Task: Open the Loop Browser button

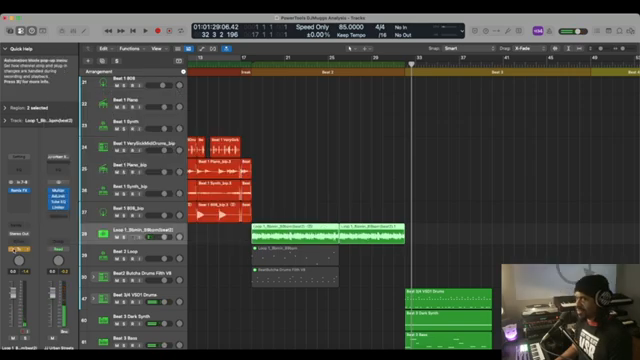Action: point(620,31)
